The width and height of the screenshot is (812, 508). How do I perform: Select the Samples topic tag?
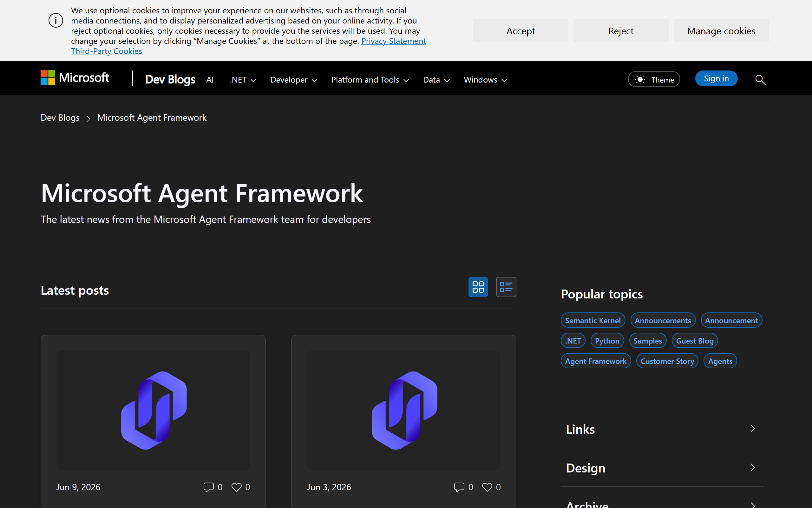tap(648, 341)
